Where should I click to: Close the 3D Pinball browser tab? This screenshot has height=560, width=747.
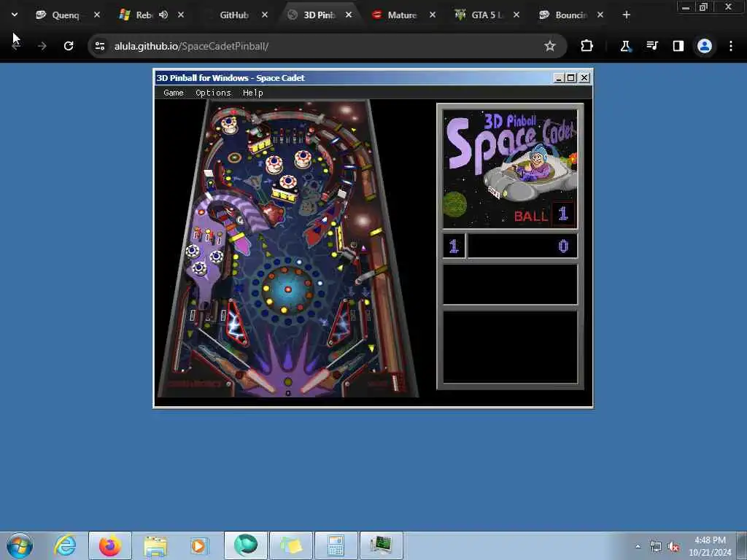point(349,15)
